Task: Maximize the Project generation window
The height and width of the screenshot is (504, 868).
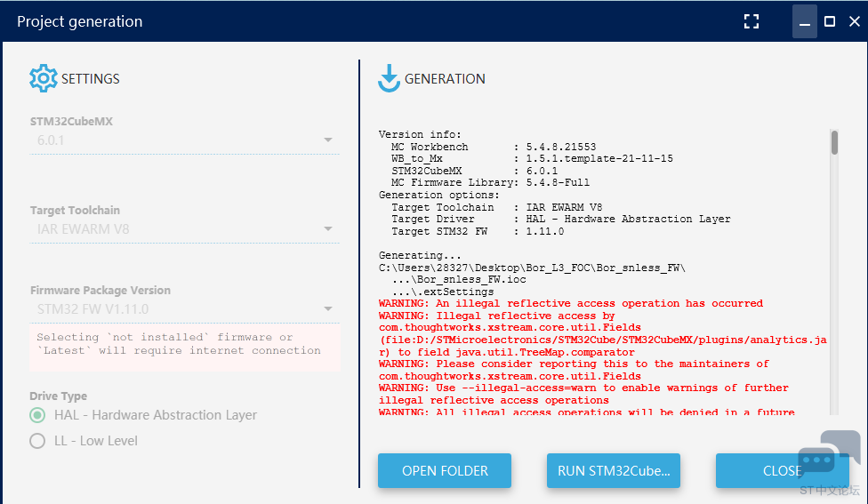Action: (x=830, y=21)
